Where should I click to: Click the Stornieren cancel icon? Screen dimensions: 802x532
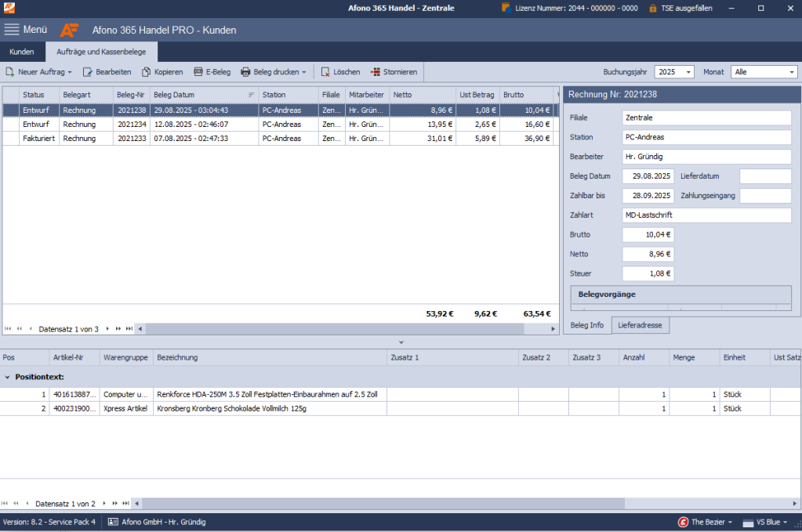tap(376, 72)
